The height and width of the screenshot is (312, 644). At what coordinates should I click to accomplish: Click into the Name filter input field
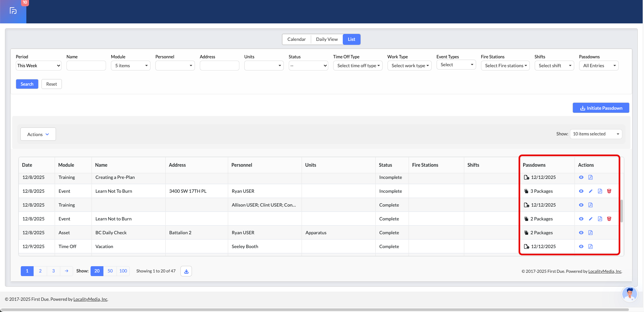[x=86, y=66]
